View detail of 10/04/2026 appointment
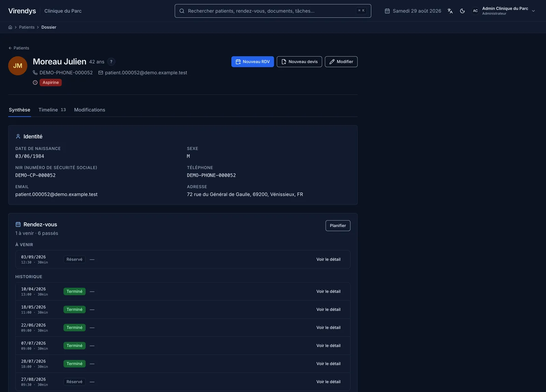The width and height of the screenshot is (546, 392). coord(328,291)
